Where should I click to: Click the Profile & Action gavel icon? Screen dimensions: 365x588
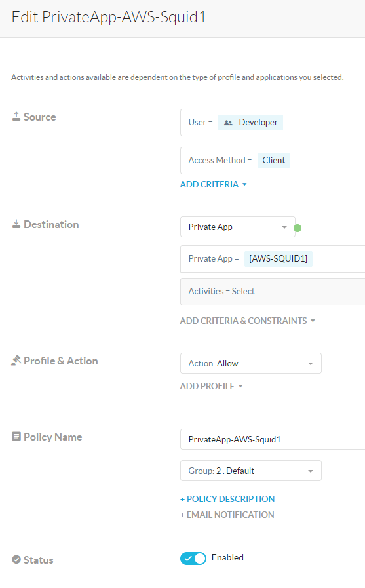(x=16, y=361)
